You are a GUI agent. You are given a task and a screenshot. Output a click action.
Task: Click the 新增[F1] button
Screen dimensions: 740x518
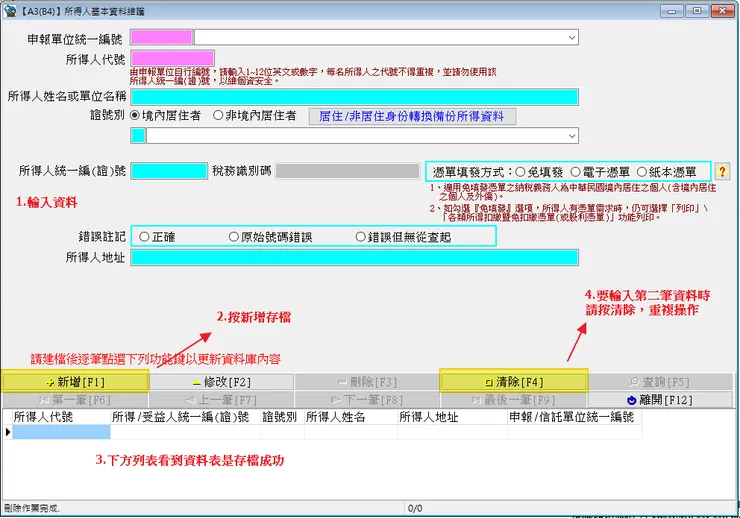tap(76, 382)
